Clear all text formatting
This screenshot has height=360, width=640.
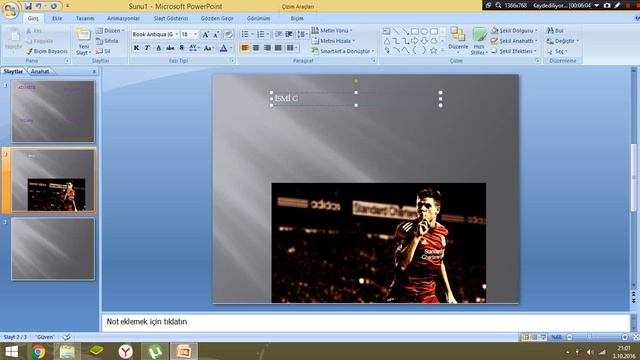coord(229,35)
